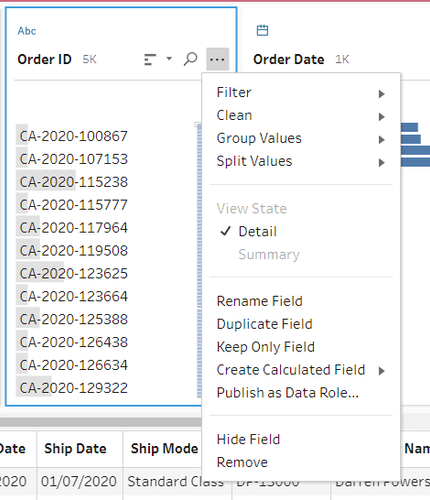Screen dimensions: 430x500
Task: Click the more options ellipsis for Order ID
Action: click(217, 59)
